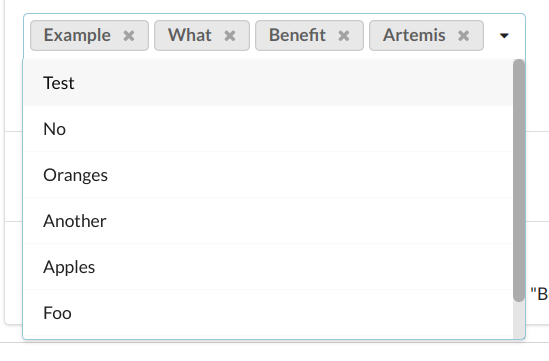Pick Oranges from the options list
Image resolution: width=549 pixels, height=361 pixels.
pos(268,175)
